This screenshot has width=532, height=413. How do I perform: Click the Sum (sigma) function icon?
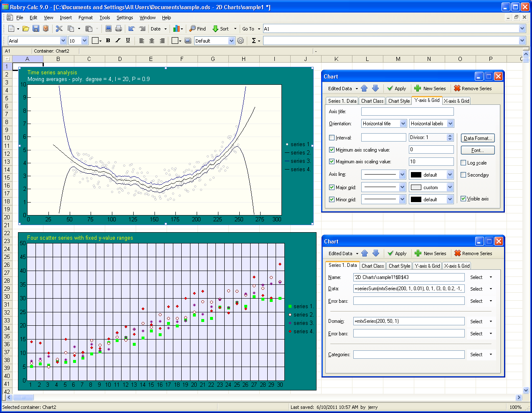click(x=253, y=41)
